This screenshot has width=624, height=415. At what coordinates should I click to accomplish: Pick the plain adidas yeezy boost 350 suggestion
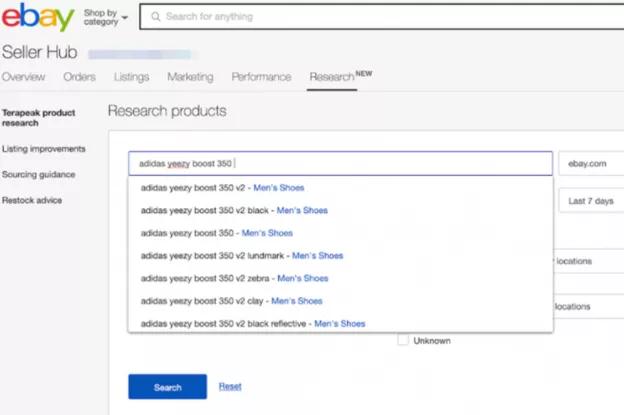[340, 233]
